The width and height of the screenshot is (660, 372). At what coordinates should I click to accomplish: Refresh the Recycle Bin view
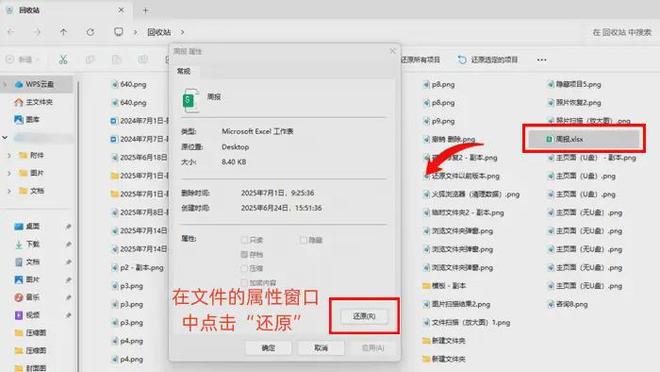pyautogui.click(x=90, y=32)
